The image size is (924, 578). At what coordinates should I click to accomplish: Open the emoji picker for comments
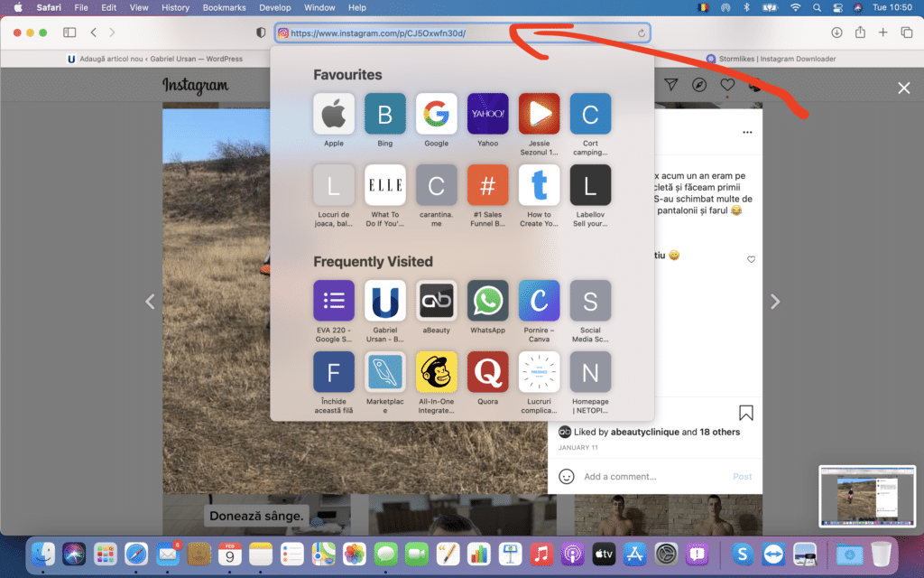tap(567, 476)
